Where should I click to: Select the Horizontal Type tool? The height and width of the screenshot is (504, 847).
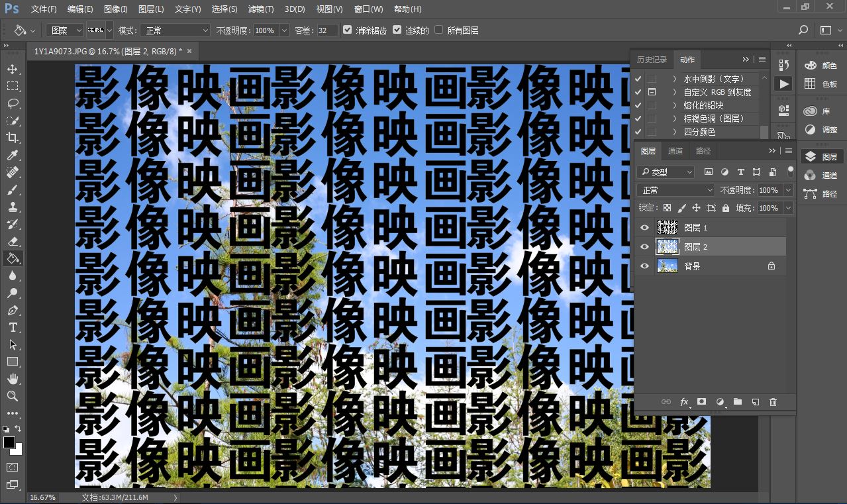13,327
